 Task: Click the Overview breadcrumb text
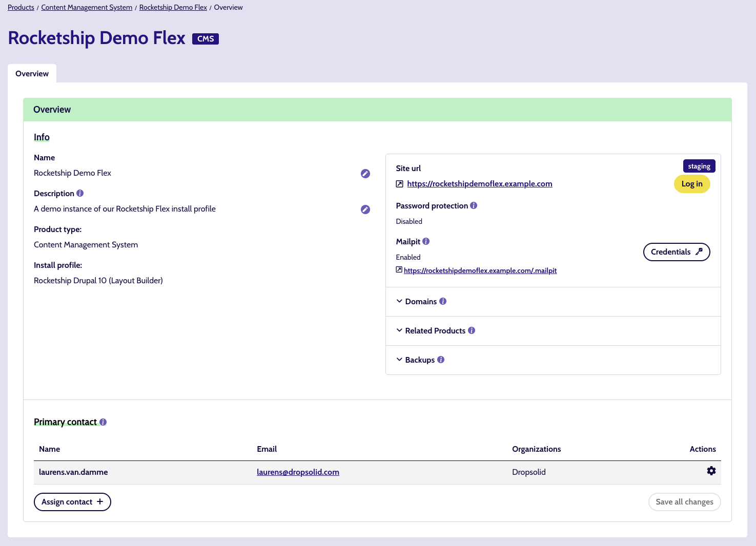pos(229,7)
